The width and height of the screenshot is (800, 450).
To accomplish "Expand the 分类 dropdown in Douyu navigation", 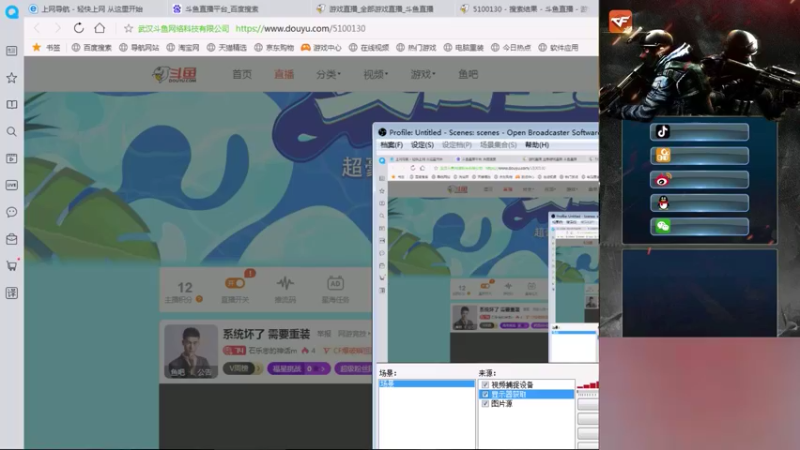I will point(328,74).
